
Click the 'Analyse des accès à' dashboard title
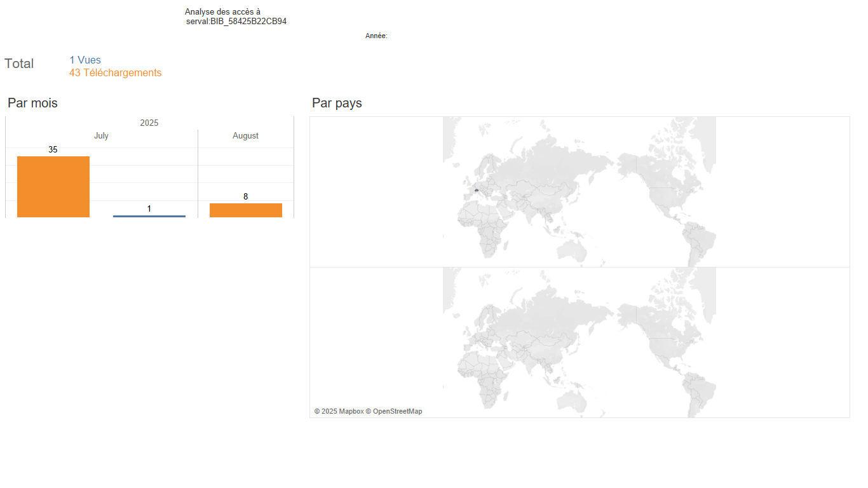[x=222, y=12]
